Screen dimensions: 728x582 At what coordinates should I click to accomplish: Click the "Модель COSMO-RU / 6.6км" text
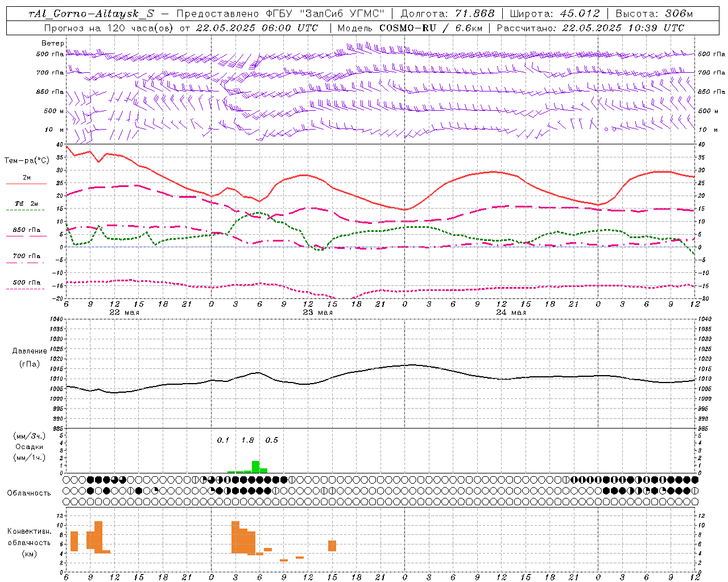pos(411,28)
